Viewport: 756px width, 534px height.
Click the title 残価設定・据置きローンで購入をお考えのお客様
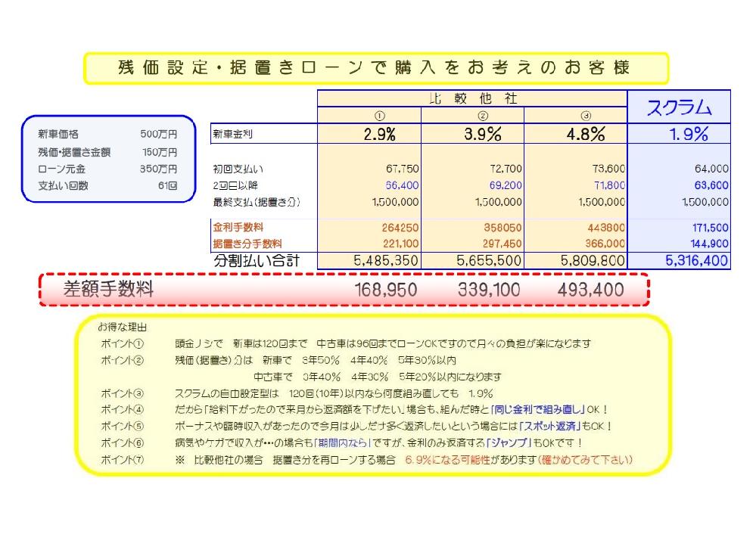point(375,68)
